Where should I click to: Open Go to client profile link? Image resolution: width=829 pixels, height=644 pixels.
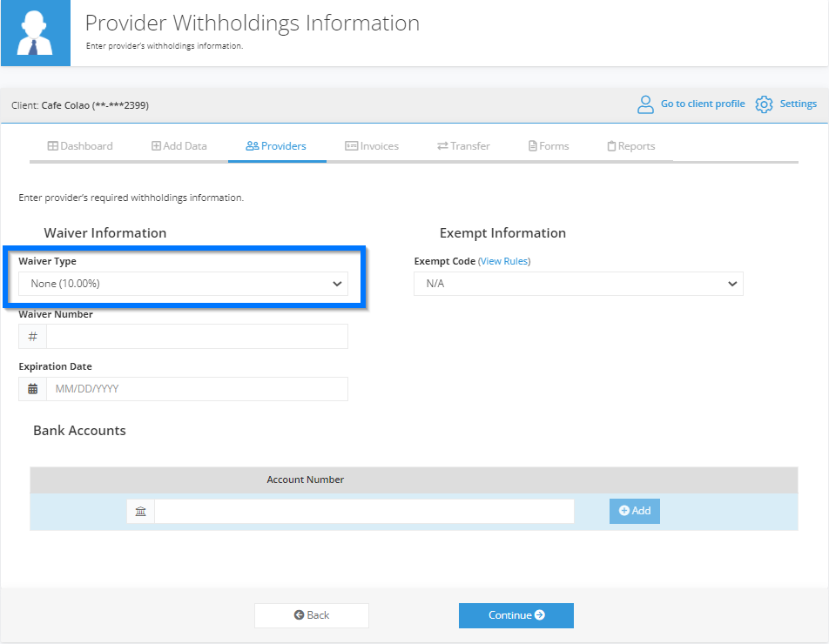(703, 104)
